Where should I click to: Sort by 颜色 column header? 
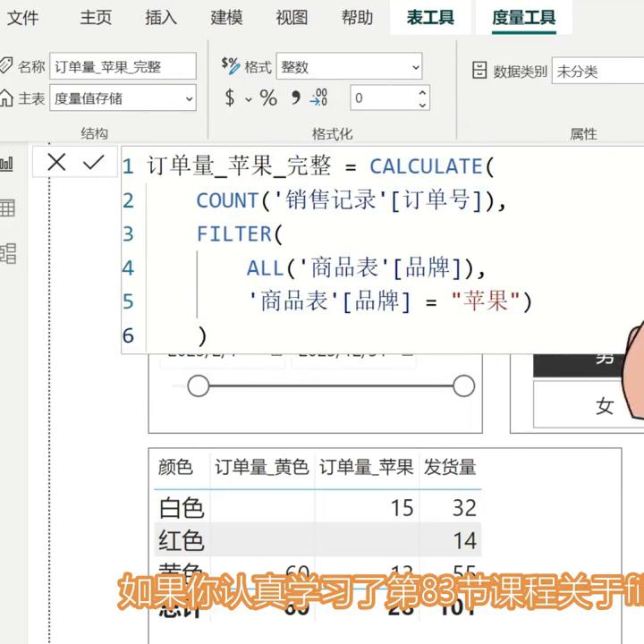point(175,467)
